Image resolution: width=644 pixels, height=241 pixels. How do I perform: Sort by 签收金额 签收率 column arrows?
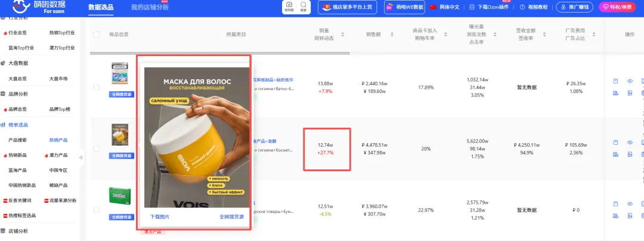[544, 35]
